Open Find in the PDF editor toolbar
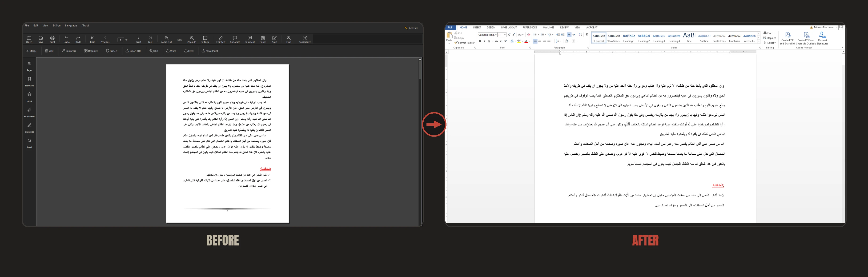The width and height of the screenshot is (868, 277). (x=289, y=40)
